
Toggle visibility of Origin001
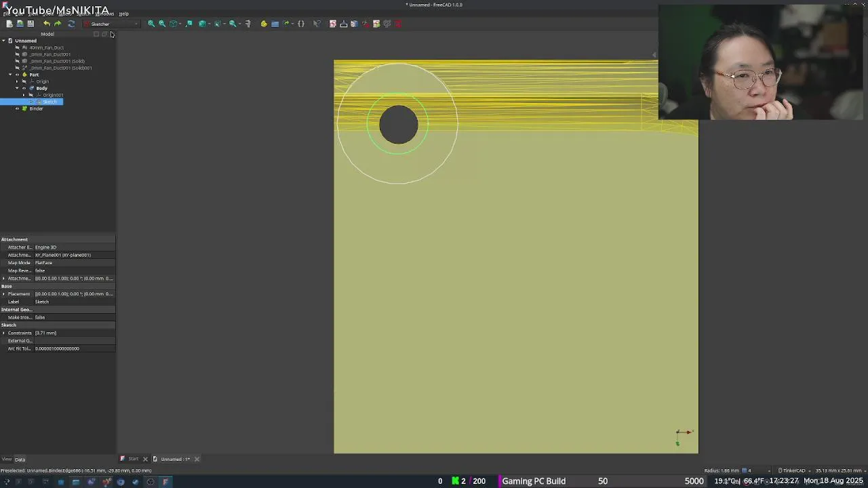point(31,95)
